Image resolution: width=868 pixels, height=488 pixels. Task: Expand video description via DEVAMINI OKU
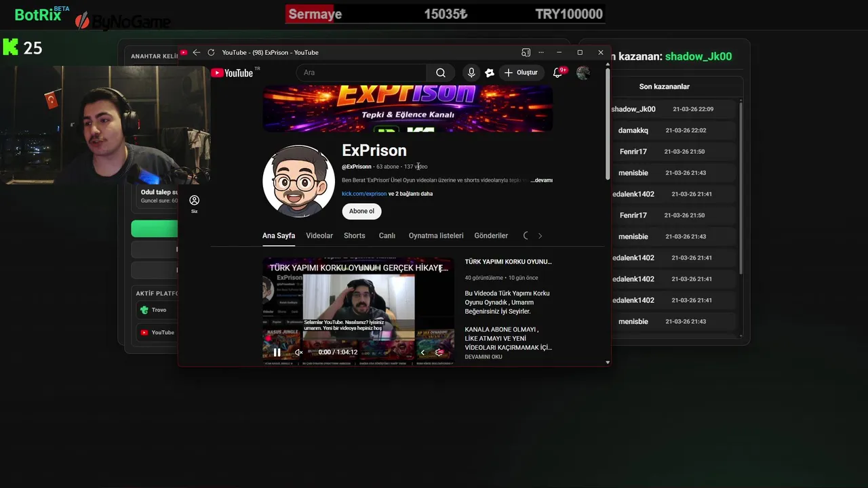[x=484, y=357]
